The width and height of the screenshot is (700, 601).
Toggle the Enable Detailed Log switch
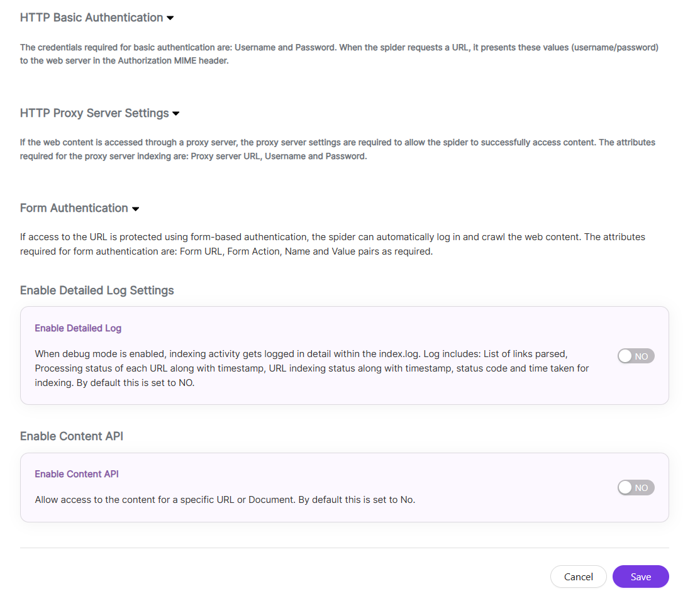click(x=636, y=356)
